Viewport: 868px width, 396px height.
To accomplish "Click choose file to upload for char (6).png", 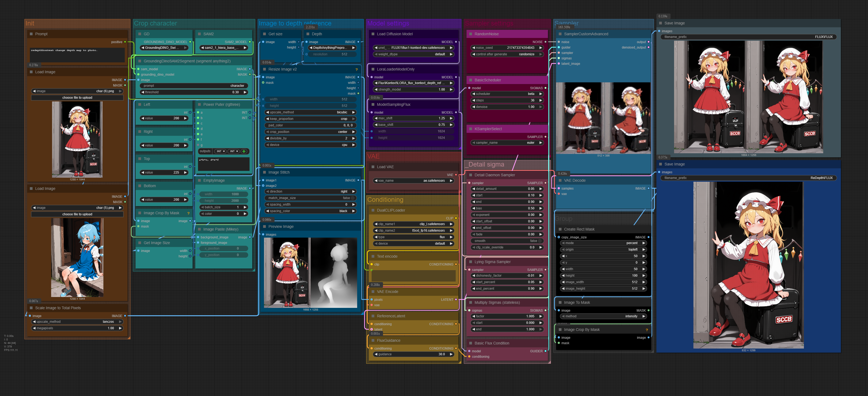I will point(77,98).
